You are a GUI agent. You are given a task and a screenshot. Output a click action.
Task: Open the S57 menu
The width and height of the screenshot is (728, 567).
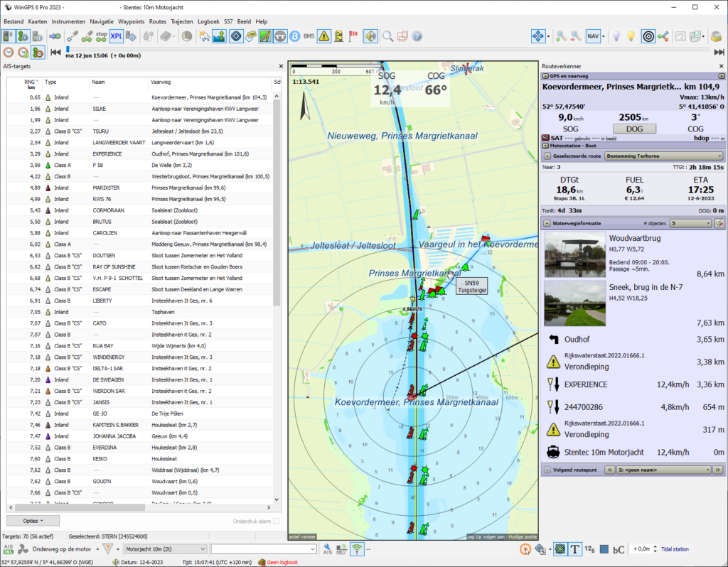[228, 21]
